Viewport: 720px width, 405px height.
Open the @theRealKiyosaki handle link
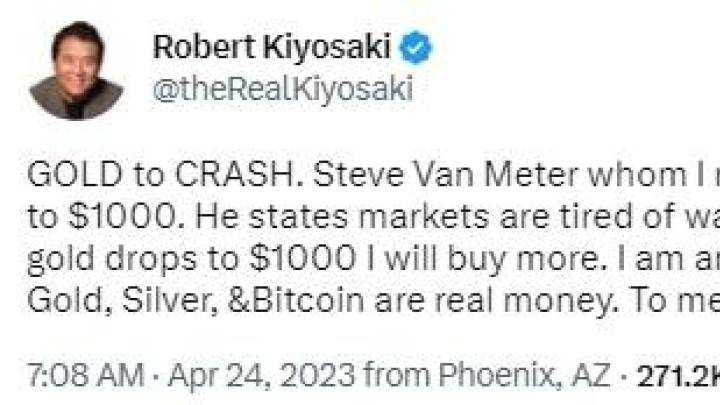281,89
